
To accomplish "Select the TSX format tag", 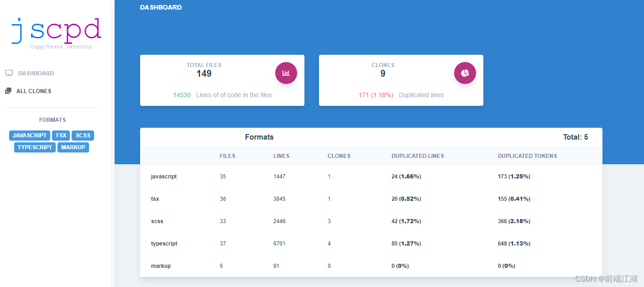I will coord(61,136).
